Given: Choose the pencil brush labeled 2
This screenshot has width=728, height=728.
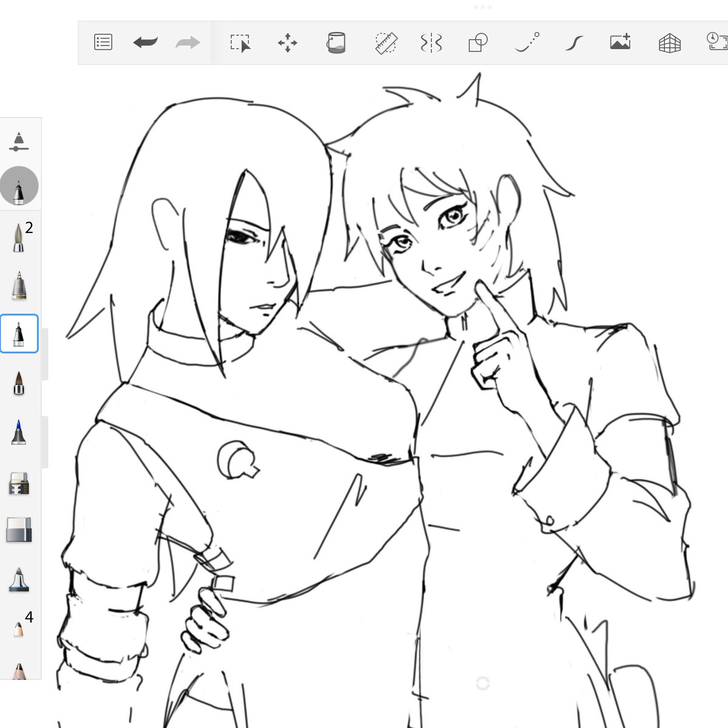Looking at the screenshot, I should pos(19,237).
